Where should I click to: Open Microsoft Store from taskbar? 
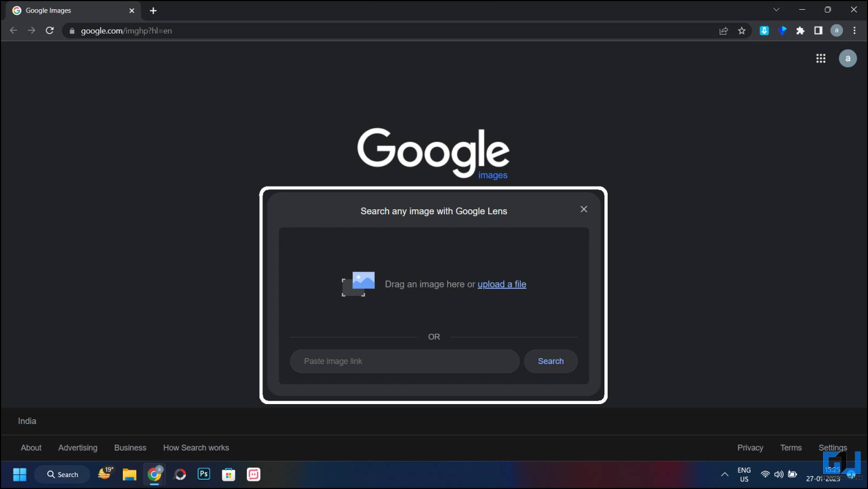coord(228,474)
